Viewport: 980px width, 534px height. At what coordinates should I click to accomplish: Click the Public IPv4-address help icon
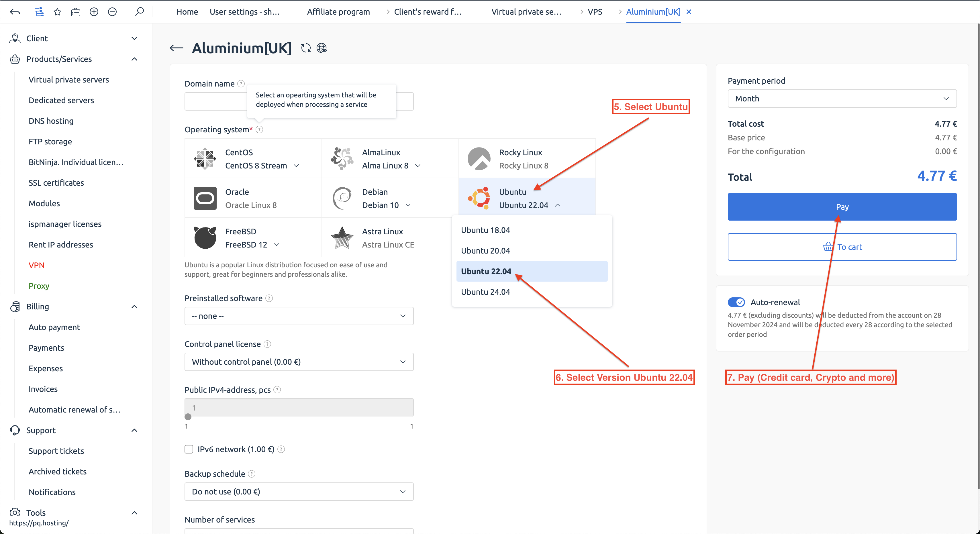coord(277,389)
